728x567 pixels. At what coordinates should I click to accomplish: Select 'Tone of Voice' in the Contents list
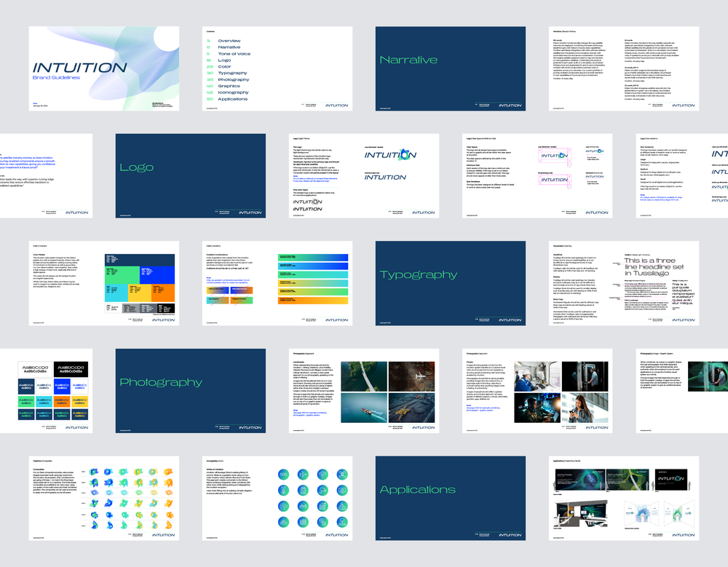[x=234, y=54]
